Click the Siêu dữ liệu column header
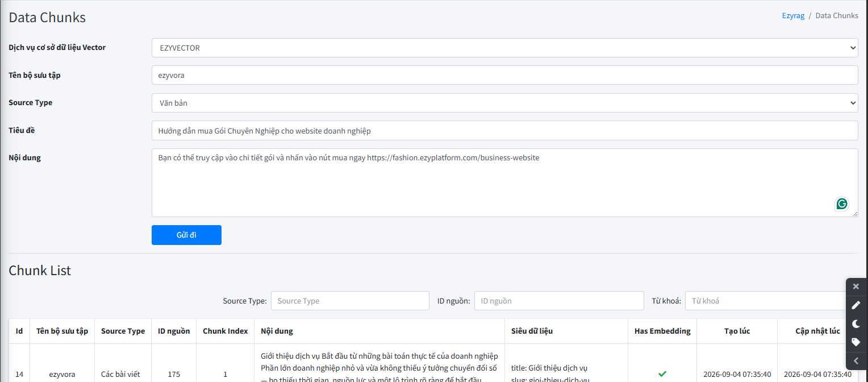The width and height of the screenshot is (868, 382). (566, 331)
